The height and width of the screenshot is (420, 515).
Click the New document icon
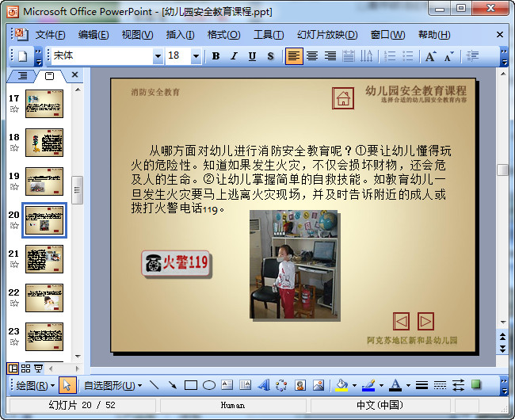coord(22,56)
